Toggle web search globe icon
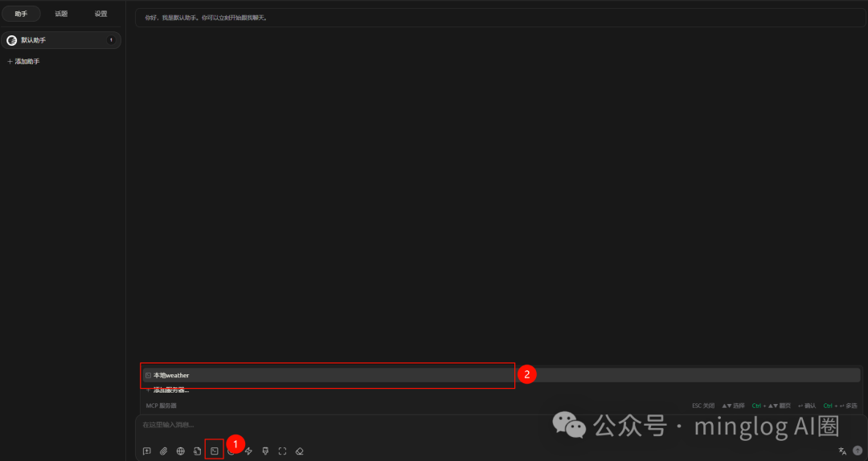This screenshot has width=868, height=461. 181,451
